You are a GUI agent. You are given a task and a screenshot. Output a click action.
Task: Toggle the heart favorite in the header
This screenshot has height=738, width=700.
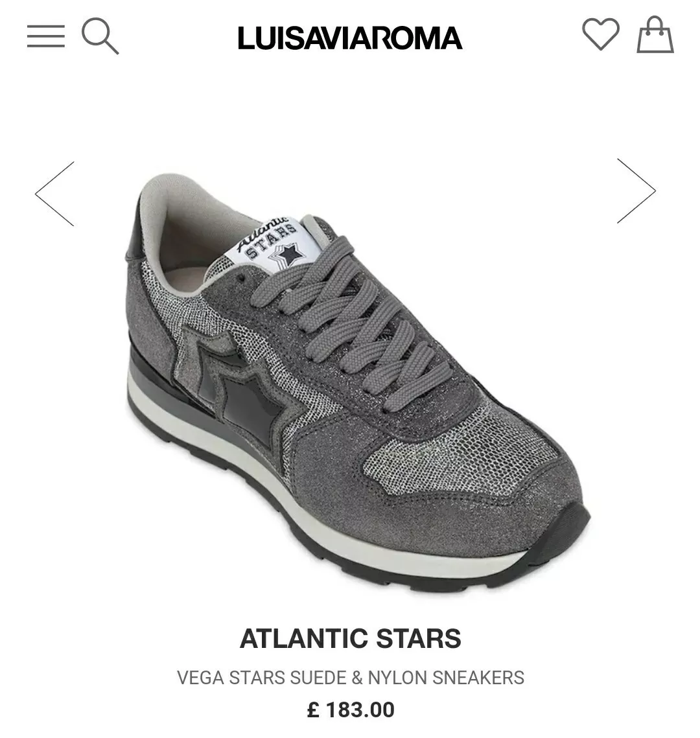601,34
